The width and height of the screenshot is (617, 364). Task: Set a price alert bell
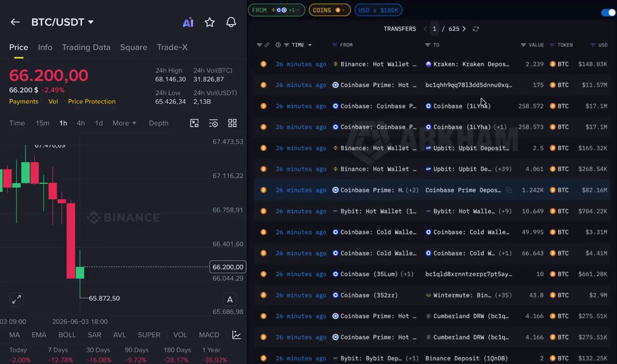click(231, 22)
